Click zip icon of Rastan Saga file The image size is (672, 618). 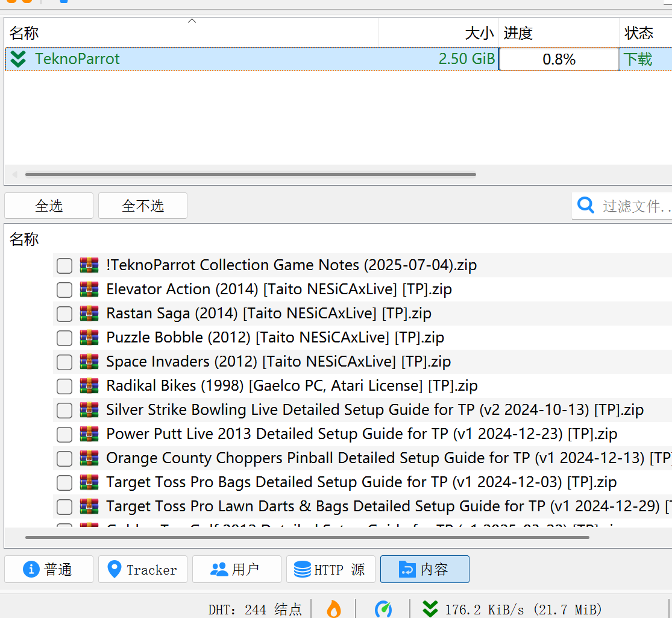pyautogui.click(x=89, y=314)
